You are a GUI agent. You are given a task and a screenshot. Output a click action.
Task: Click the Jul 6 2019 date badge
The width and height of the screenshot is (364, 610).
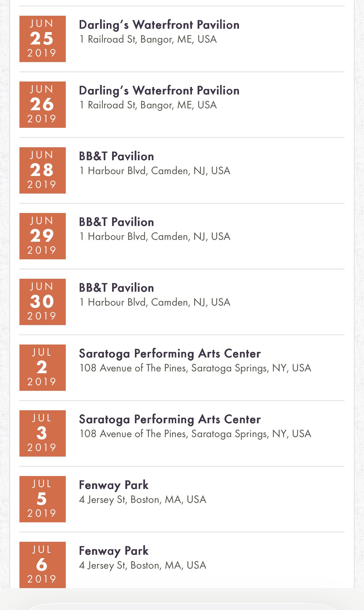43,565
